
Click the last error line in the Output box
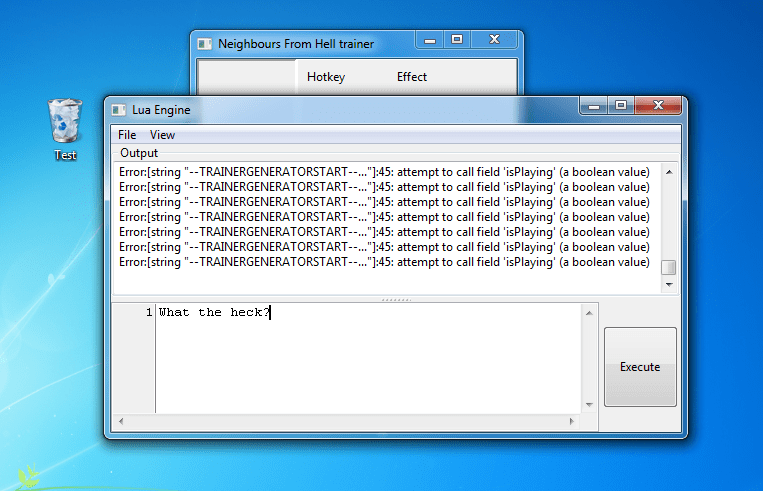[x=384, y=262]
